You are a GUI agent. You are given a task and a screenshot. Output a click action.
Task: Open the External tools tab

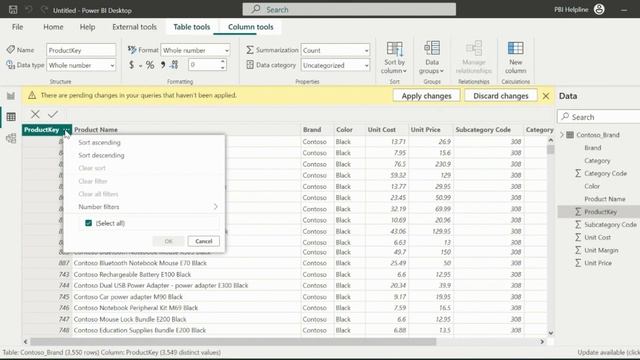pos(134,27)
